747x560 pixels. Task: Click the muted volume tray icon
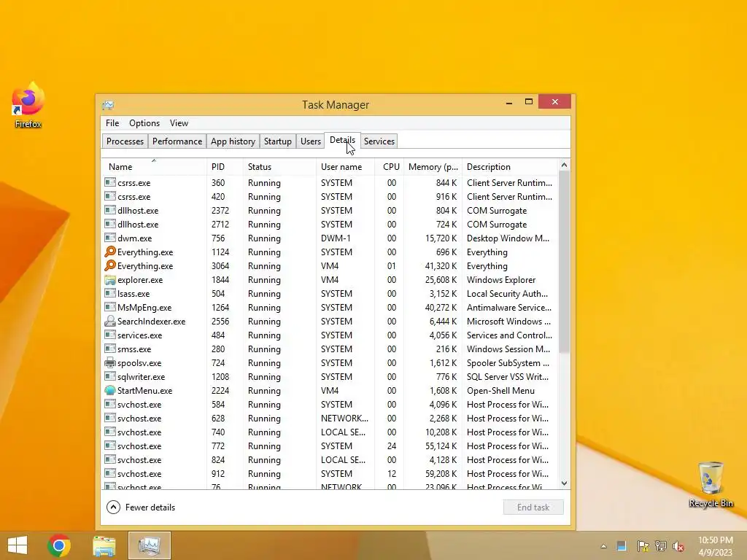click(x=678, y=546)
